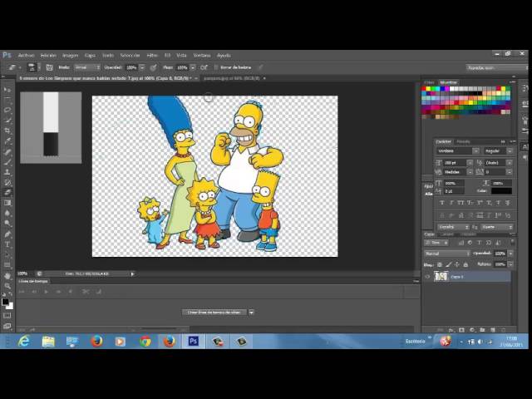Open the Filtro menu
The height and width of the screenshot is (399, 532).
pyautogui.click(x=152, y=56)
